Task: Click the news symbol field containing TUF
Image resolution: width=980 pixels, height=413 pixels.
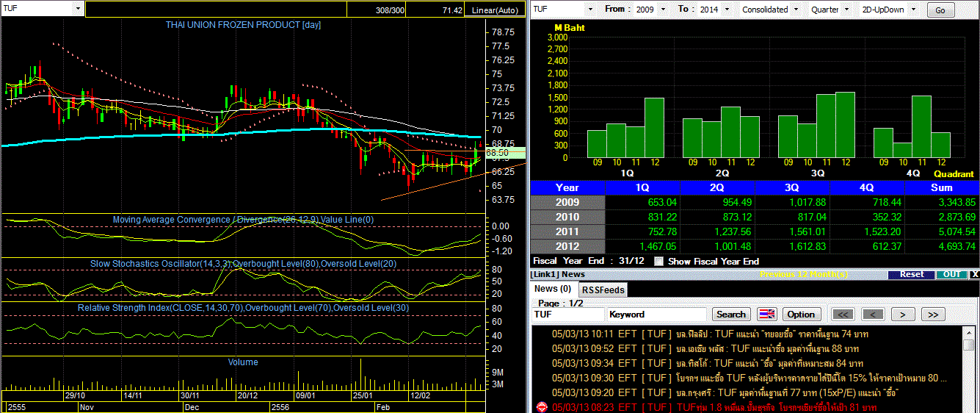Action: (x=568, y=314)
